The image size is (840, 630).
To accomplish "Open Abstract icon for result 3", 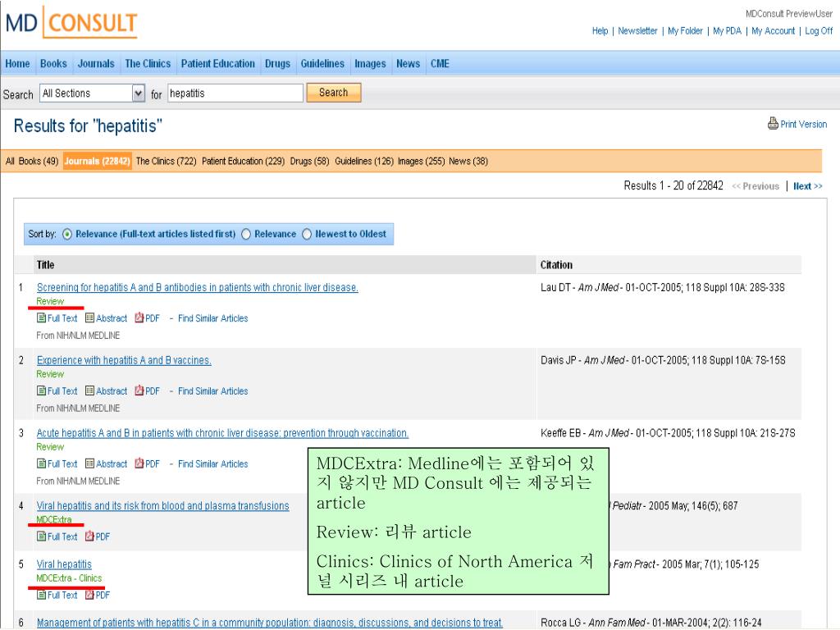I will [89, 463].
